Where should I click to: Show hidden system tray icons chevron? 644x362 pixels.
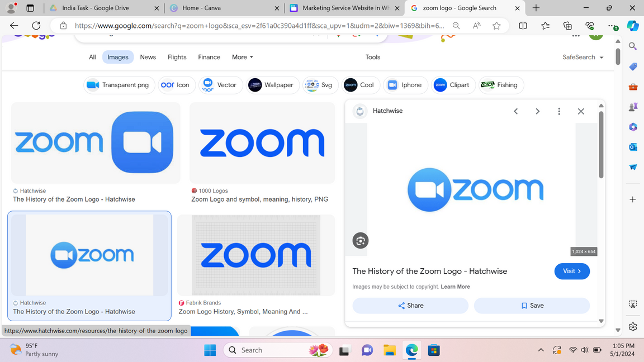click(x=541, y=350)
